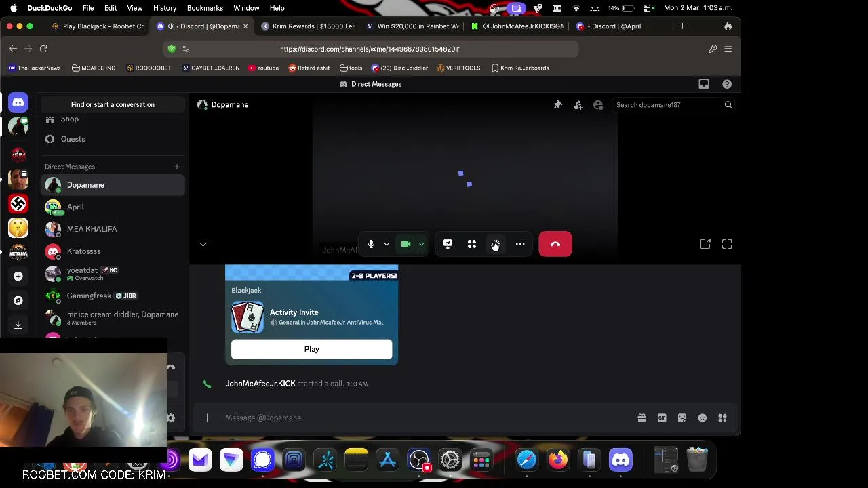Viewport: 868px width, 488px height.
Task: Add a server with plus icon
Action: 18,276
